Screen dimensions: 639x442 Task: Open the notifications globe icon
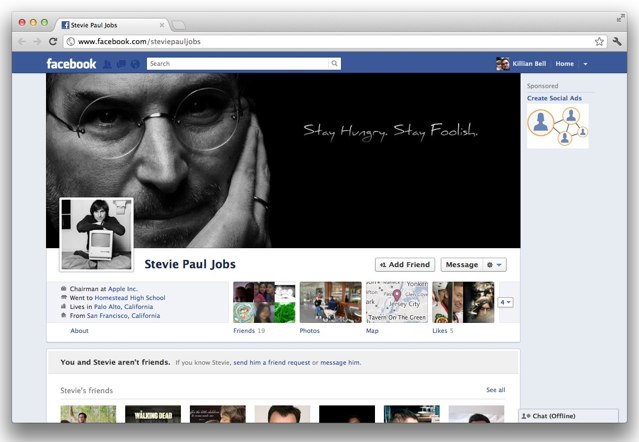click(132, 64)
